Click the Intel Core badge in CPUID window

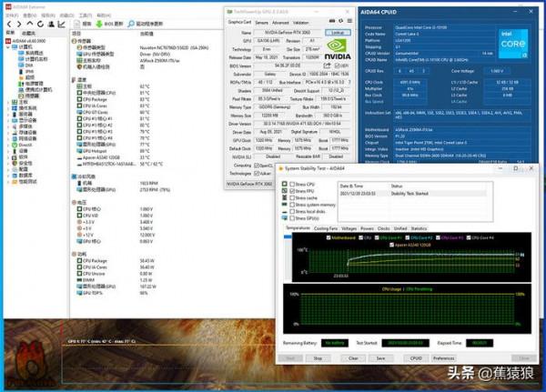coord(513,44)
